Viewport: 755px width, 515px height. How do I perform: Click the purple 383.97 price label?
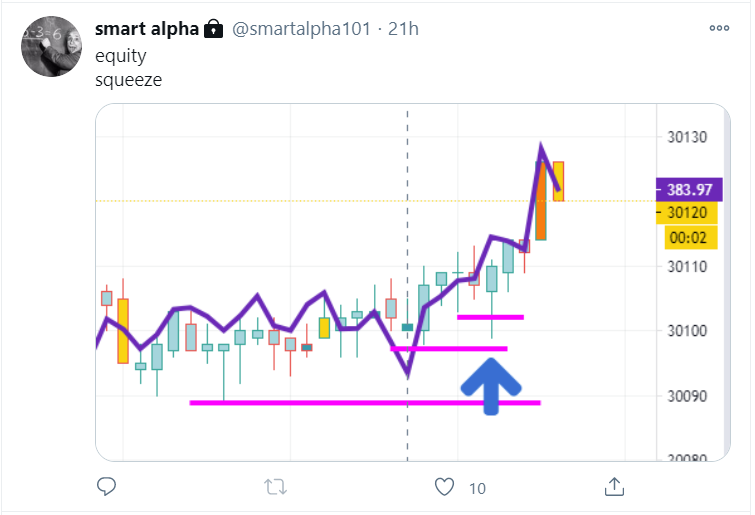(687, 189)
